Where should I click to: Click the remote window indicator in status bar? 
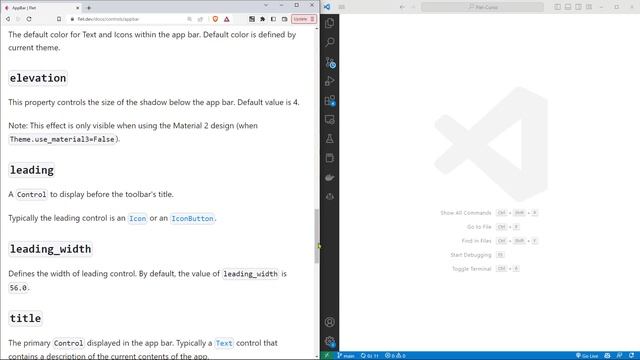(x=327, y=356)
